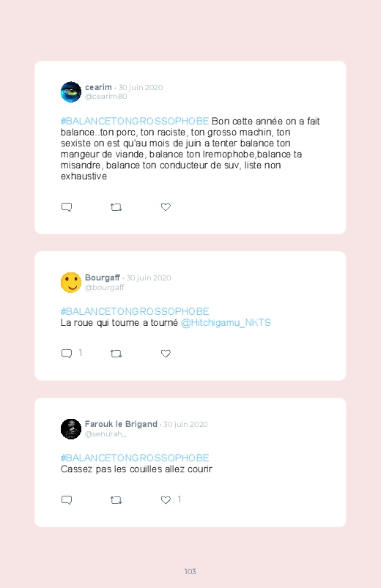This screenshot has width=381, height=588.
Task: Click the Farouk le Brigand name
Action: [x=121, y=424]
